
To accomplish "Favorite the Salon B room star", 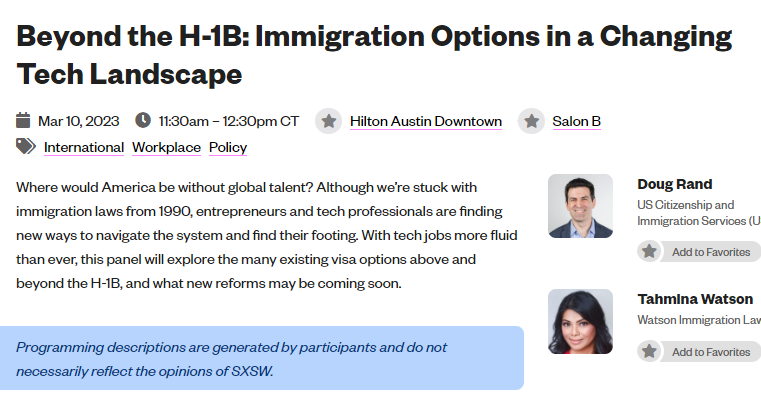I will [x=531, y=121].
